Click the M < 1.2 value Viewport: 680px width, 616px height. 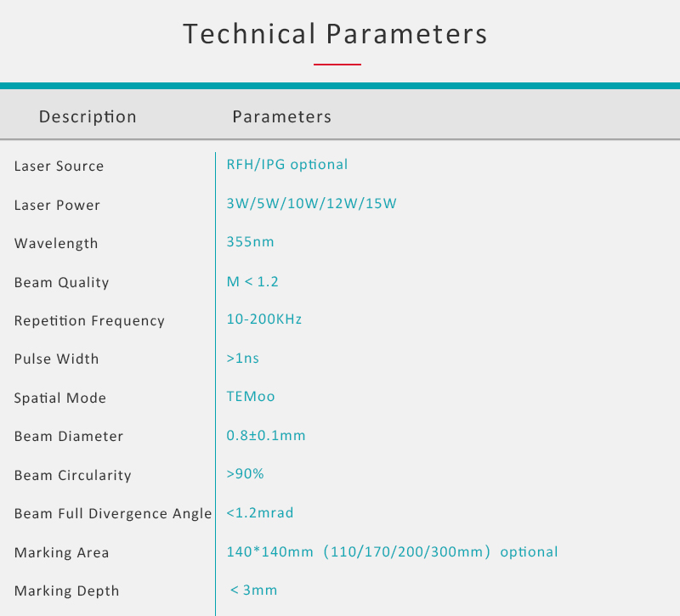click(252, 281)
